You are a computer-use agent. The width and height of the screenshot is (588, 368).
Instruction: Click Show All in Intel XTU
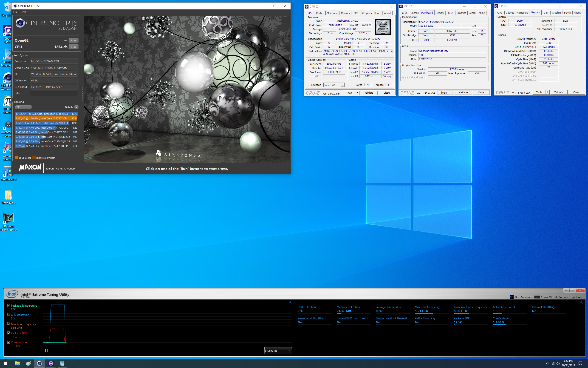click(x=543, y=297)
